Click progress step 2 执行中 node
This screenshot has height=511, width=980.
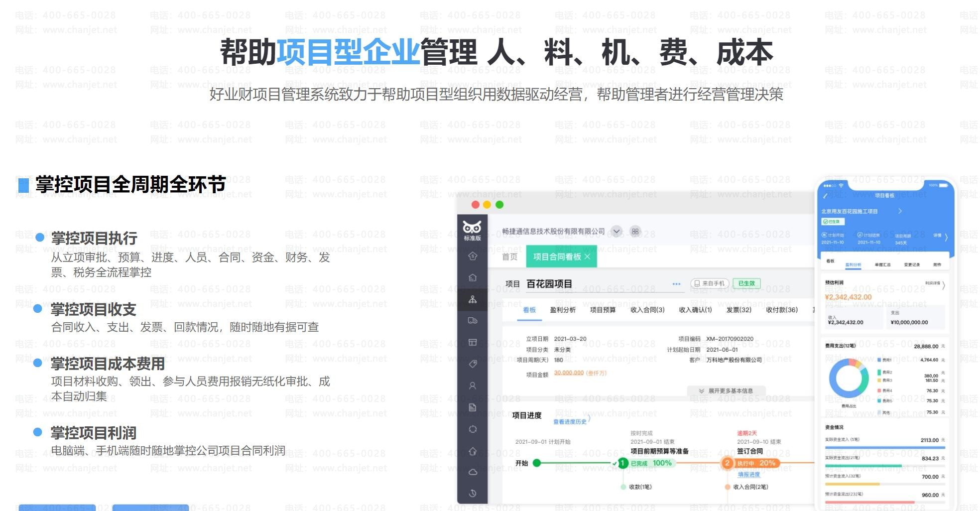pyautogui.click(x=727, y=463)
